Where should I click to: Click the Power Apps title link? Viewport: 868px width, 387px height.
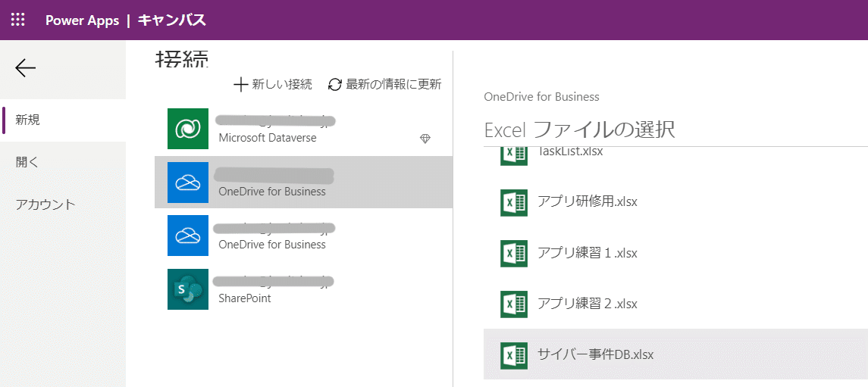[82, 20]
